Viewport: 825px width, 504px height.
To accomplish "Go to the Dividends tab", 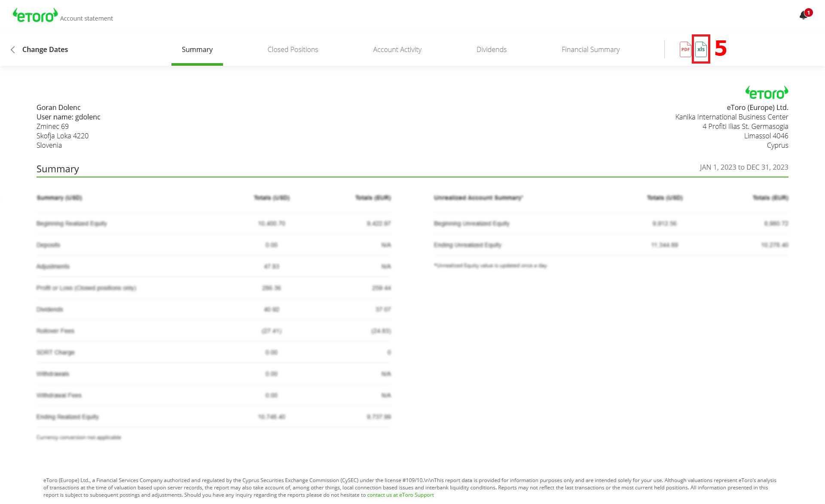I will click(x=492, y=49).
